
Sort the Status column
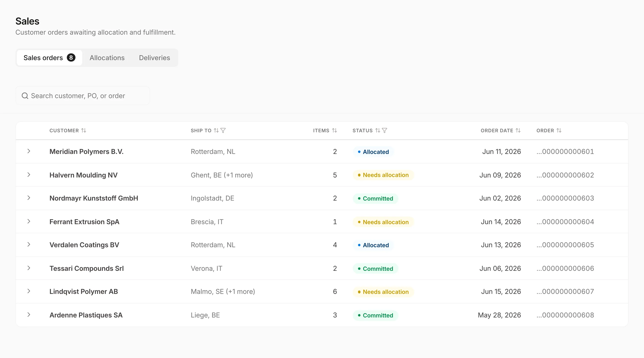[378, 130]
